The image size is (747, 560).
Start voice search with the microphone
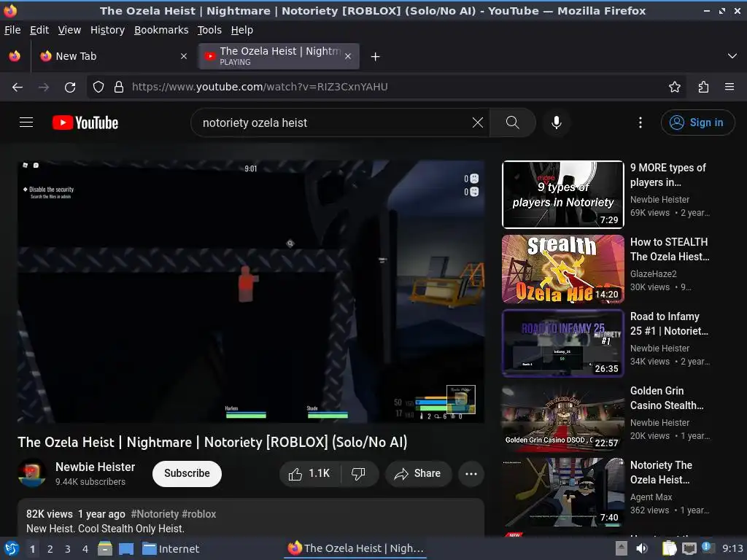click(x=556, y=122)
